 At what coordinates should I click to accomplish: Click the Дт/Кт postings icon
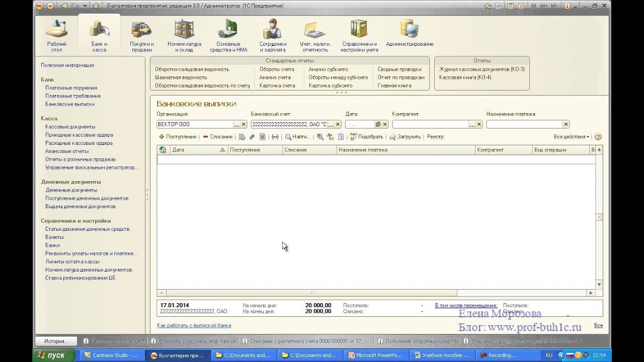330,137
